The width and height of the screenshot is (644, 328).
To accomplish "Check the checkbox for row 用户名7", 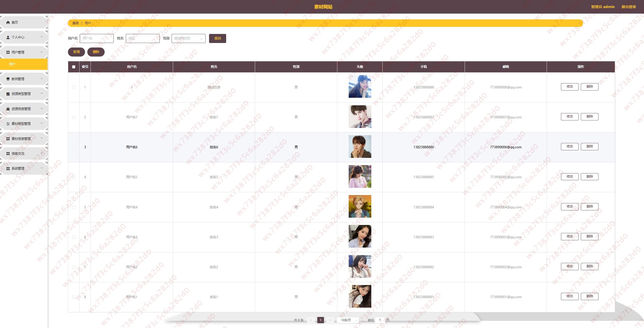I will pyautogui.click(x=74, y=117).
